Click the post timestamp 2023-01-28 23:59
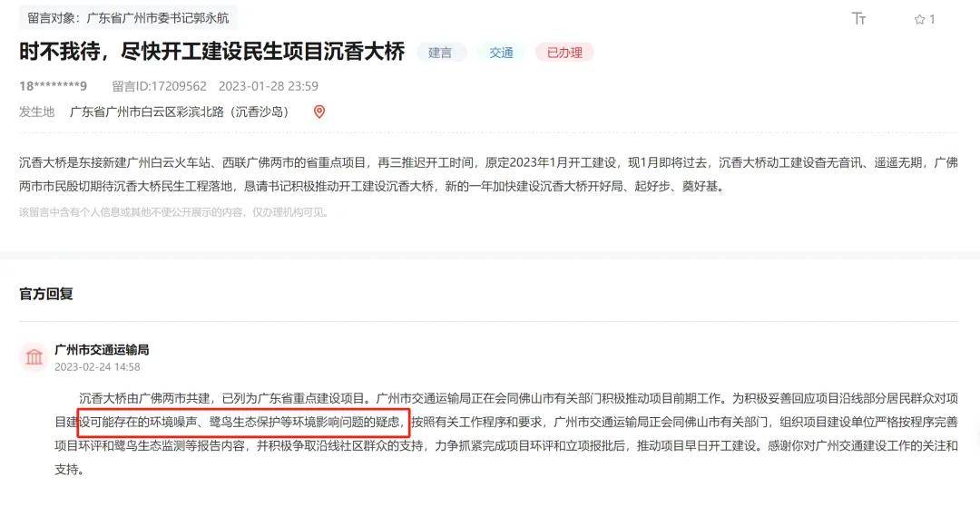Viewport: 980px width, 516px height. click(x=268, y=86)
